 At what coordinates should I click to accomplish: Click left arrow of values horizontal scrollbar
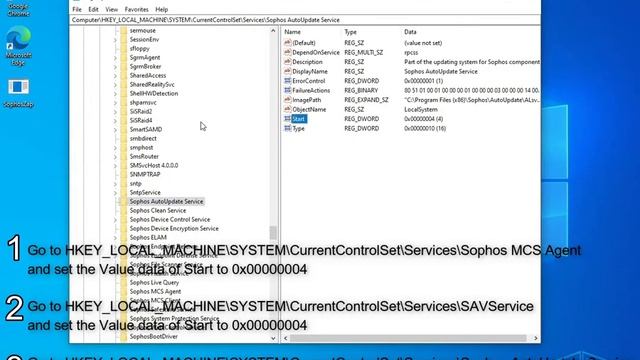pos(285,338)
